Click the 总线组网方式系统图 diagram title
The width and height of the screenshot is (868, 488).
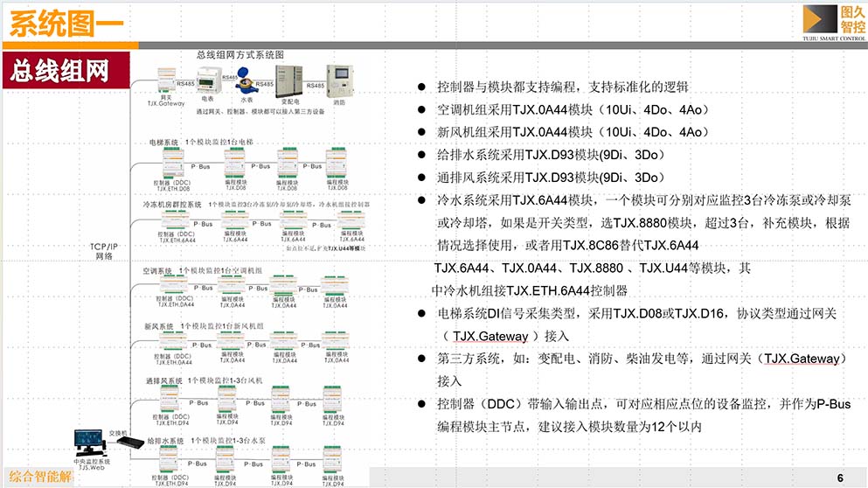[247, 54]
